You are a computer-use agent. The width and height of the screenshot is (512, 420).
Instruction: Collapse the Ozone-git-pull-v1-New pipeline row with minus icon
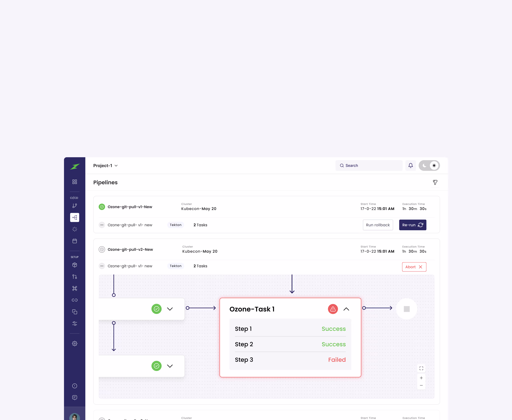pos(102,225)
